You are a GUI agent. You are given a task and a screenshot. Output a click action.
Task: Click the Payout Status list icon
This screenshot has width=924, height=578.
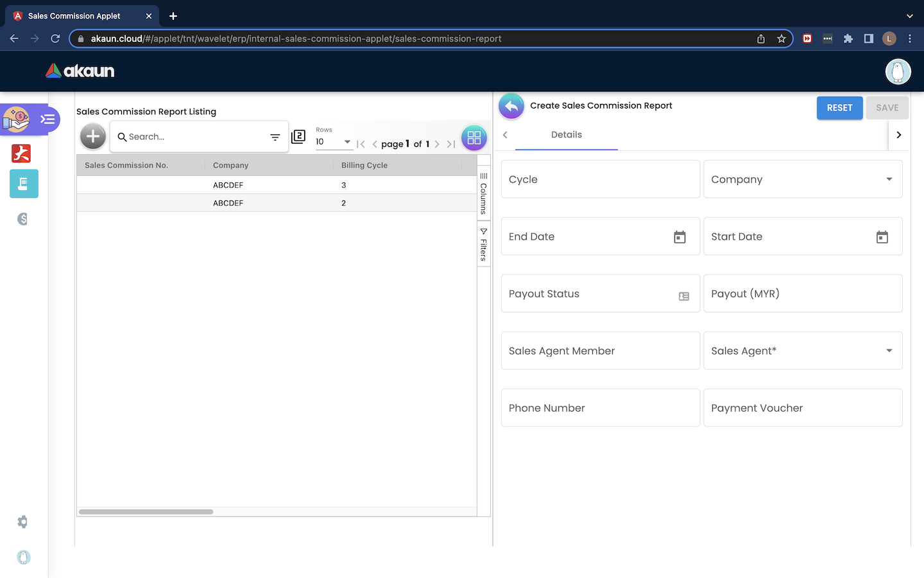point(683,296)
